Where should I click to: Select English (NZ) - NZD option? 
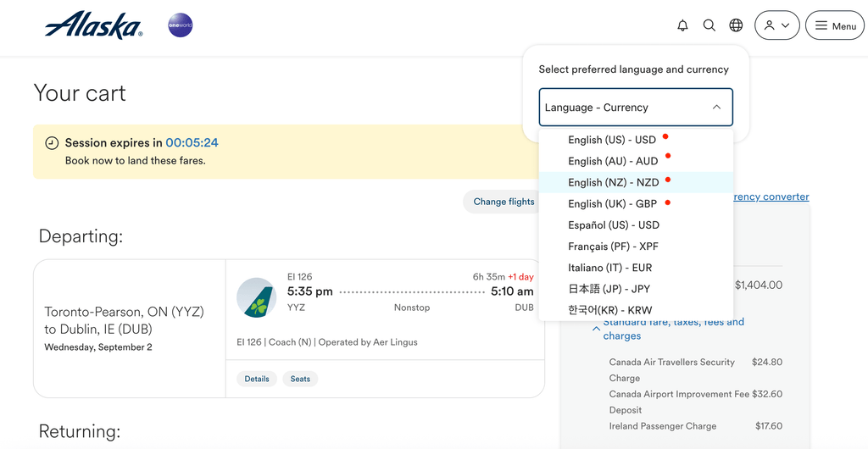click(x=636, y=182)
